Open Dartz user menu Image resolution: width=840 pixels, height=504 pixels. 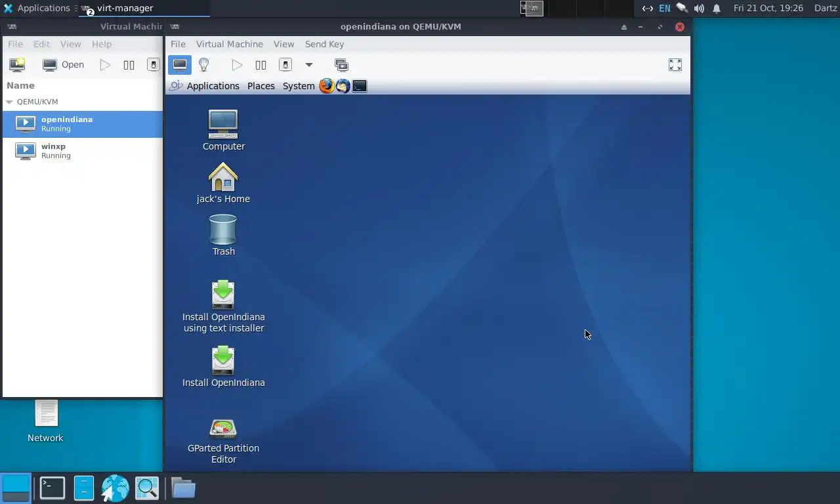826,8
